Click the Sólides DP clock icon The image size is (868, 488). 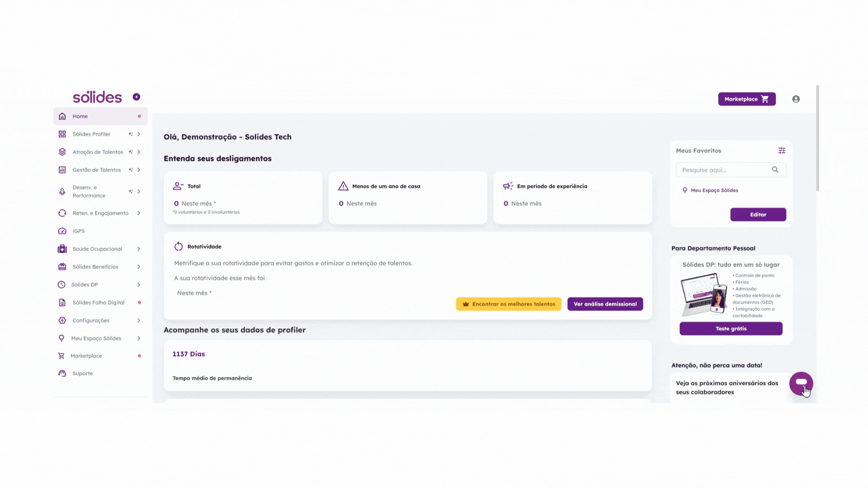pos(61,285)
